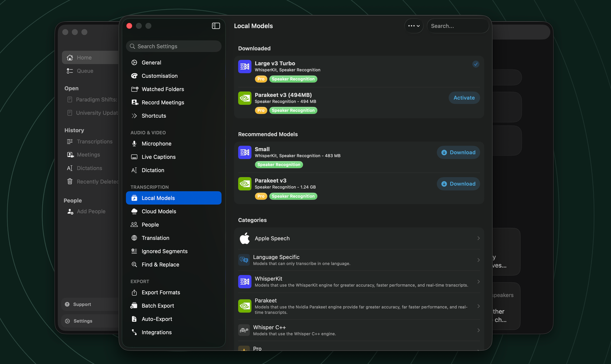
Task: Click the Cloud Models cloud icon
Action: pyautogui.click(x=134, y=211)
